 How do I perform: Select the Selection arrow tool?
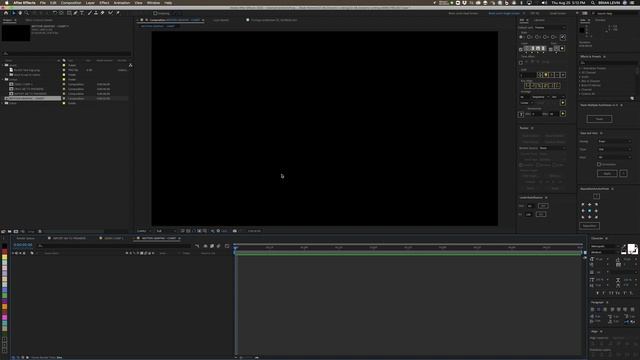point(13,13)
